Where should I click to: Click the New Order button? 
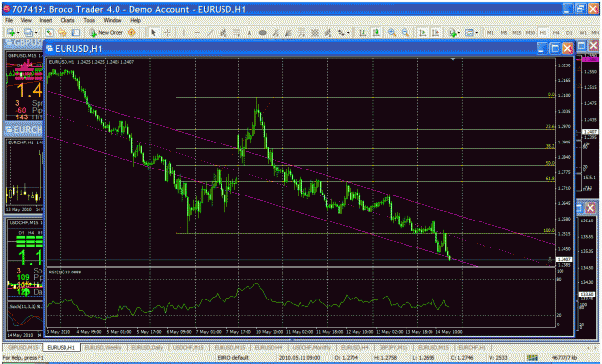[x=107, y=33]
